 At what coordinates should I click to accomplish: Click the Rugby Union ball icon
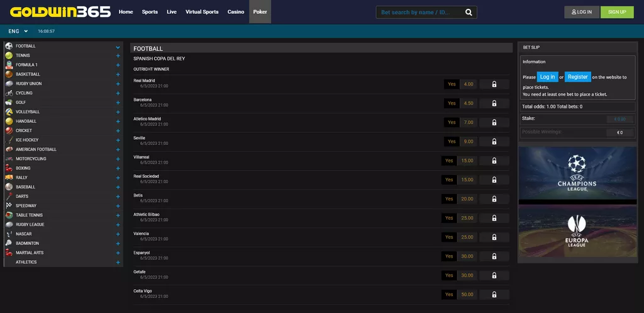pos(9,84)
